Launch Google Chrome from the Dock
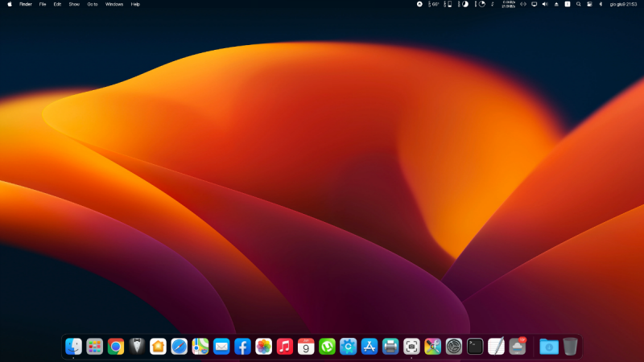The width and height of the screenshot is (644, 362). [x=116, y=346]
